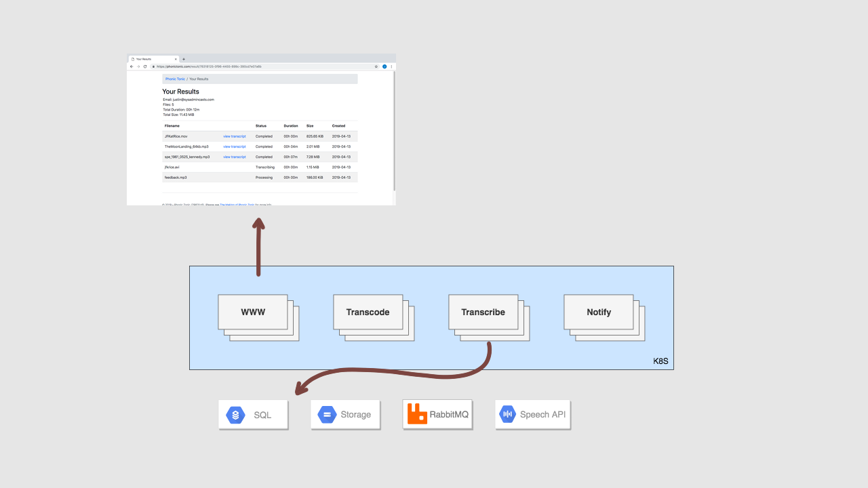Select the Transcode service box
The height and width of the screenshot is (488, 868).
click(x=368, y=312)
